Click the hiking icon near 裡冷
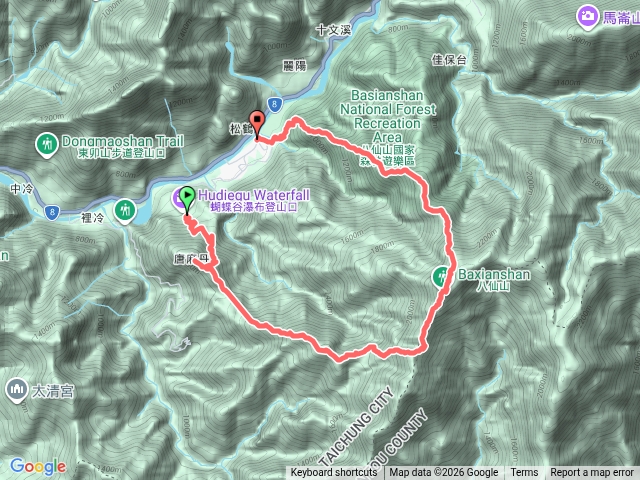Viewport: 640px width, 480px height. pos(125,211)
